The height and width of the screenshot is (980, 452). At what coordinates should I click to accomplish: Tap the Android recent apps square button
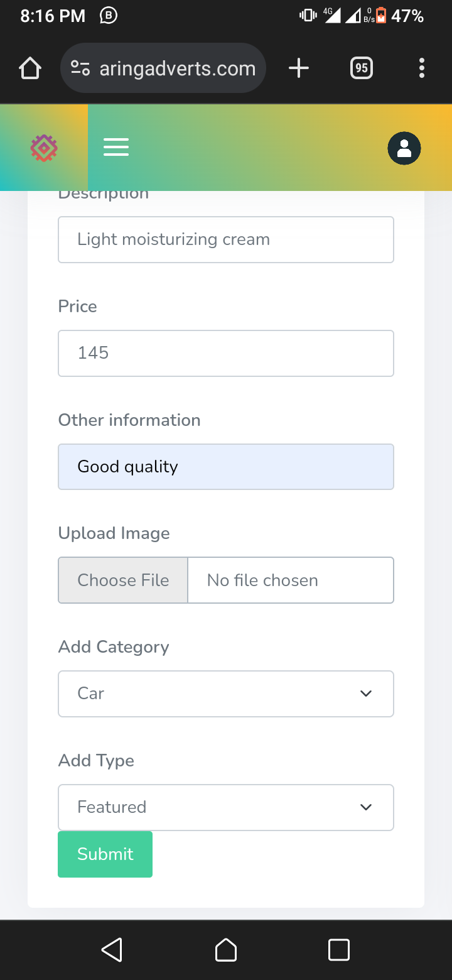(339, 950)
